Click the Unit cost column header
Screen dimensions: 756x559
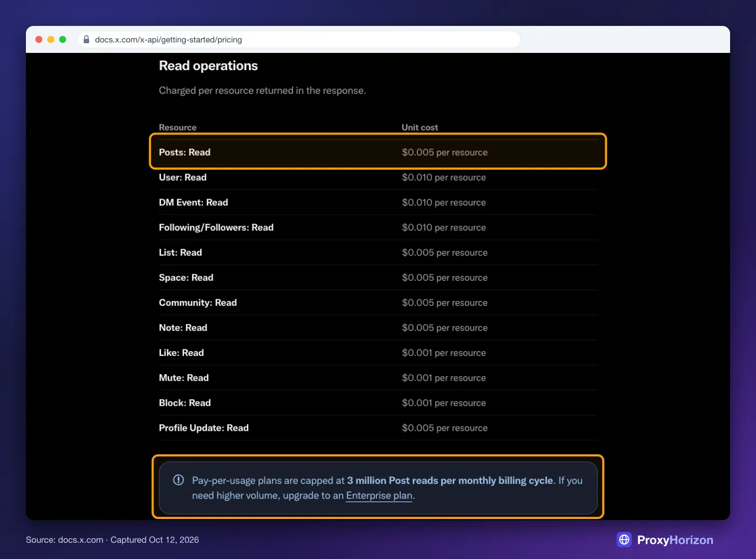420,127
